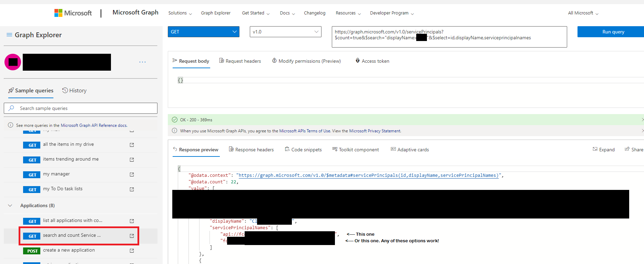Open the Adaptive cards tab

coord(410,150)
